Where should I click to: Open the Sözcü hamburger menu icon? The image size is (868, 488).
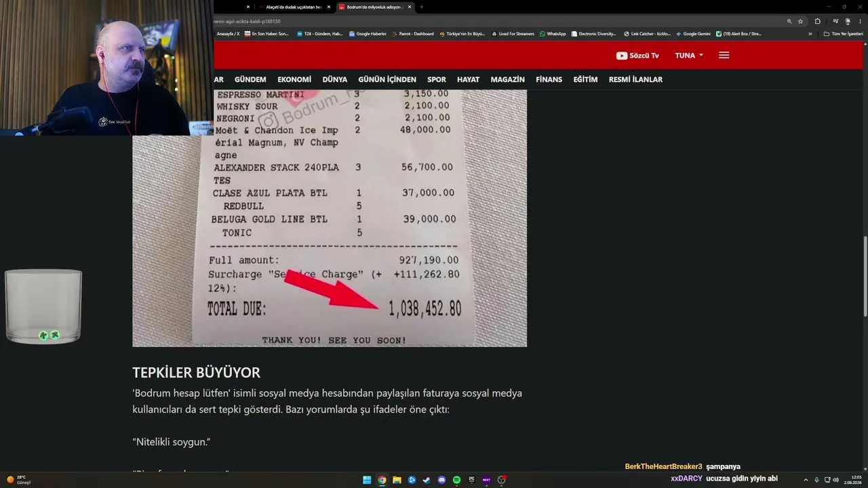coord(724,56)
